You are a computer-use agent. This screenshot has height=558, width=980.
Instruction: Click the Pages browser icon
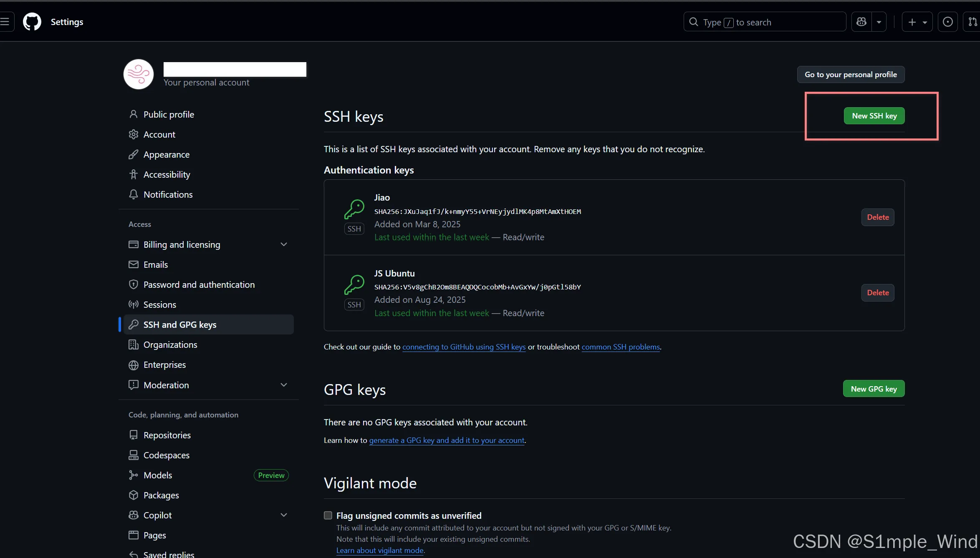point(134,535)
